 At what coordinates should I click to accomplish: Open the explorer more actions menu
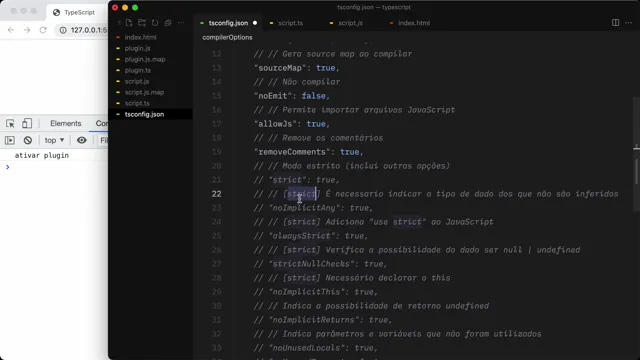[181, 23]
